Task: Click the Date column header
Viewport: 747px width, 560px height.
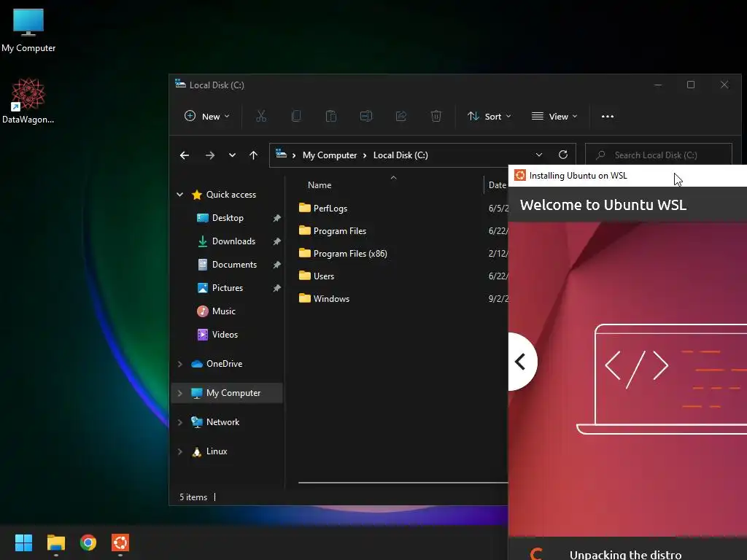Action: coord(497,184)
